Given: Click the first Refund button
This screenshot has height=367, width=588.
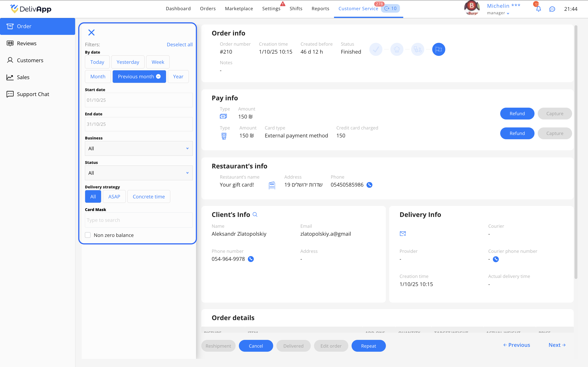Looking at the screenshot, I should 517,114.
